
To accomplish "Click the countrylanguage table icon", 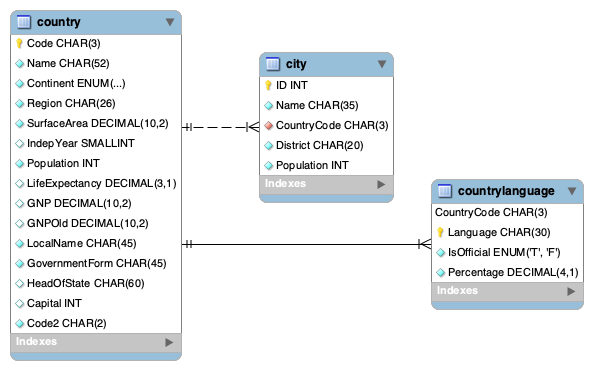I will (x=445, y=191).
